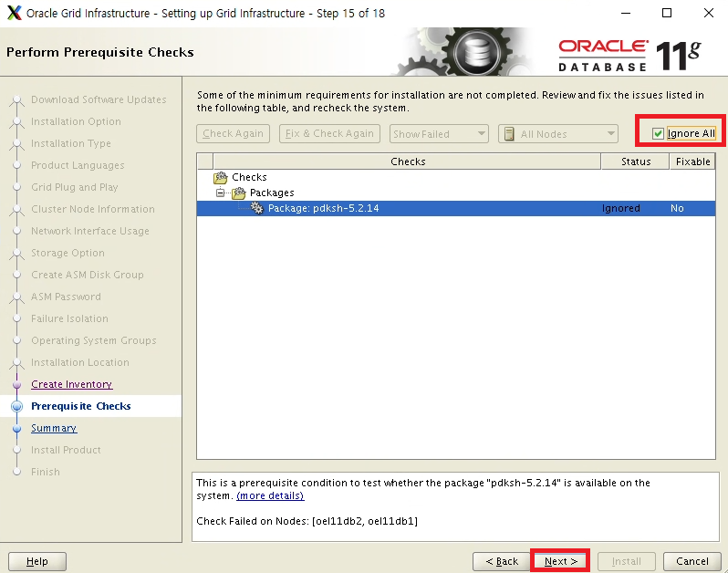Click the Finish step
Screen dimensions: 728x573
pyautogui.click(x=46, y=472)
